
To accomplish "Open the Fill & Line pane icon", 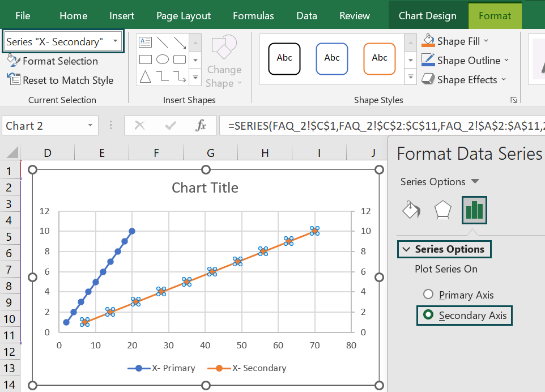I will tap(411, 210).
